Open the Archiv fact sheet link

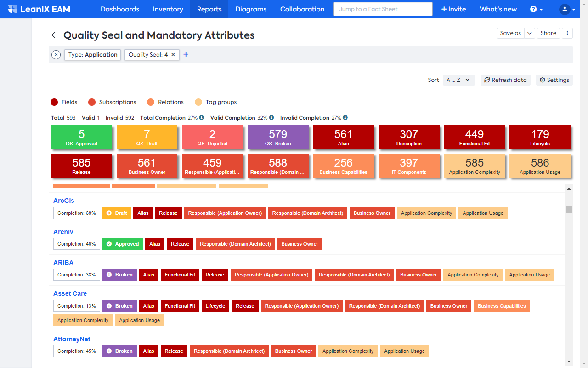(63, 232)
